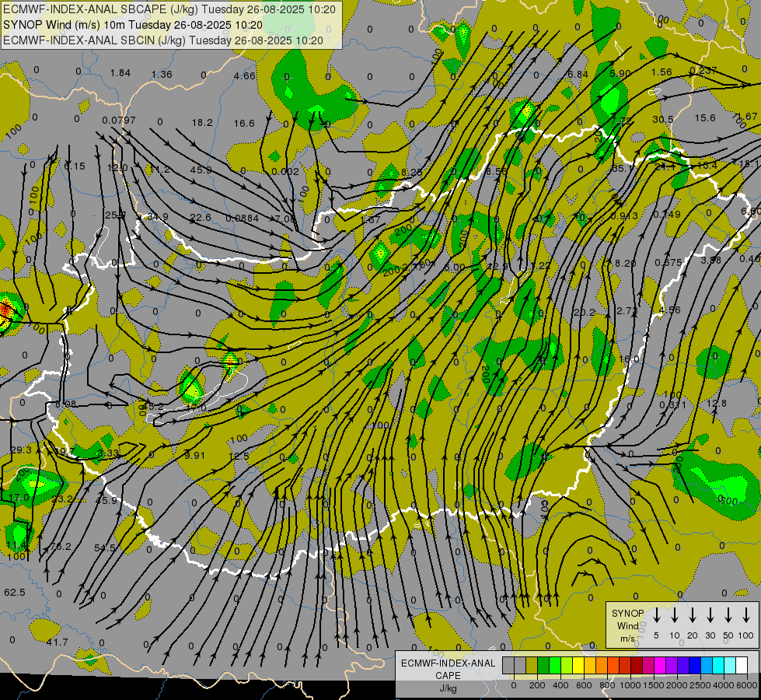Click the 2500 tick label on colorbar
The width and height of the screenshot is (761, 700).
coord(700,685)
